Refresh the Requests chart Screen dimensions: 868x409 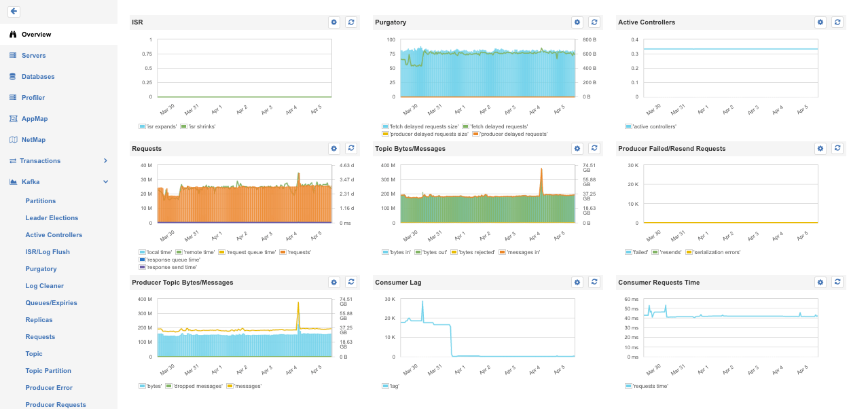click(x=351, y=148)
